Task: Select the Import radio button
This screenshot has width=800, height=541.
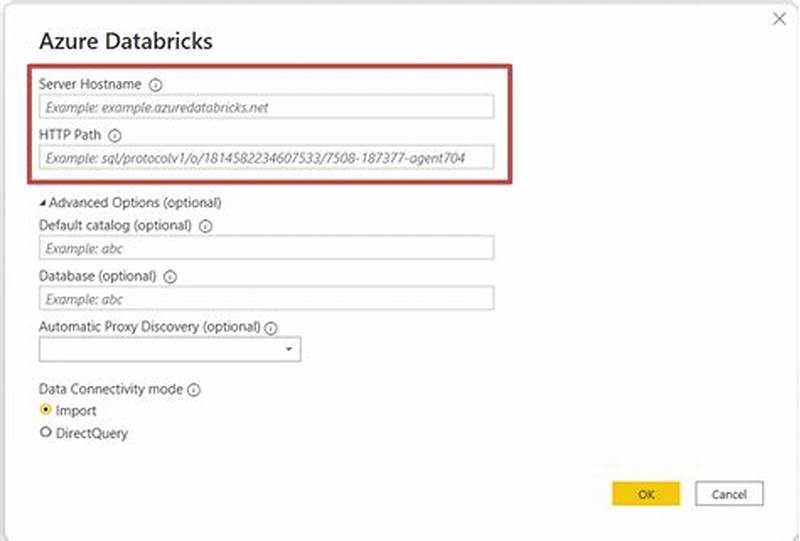Action: (x=45, y=410)
